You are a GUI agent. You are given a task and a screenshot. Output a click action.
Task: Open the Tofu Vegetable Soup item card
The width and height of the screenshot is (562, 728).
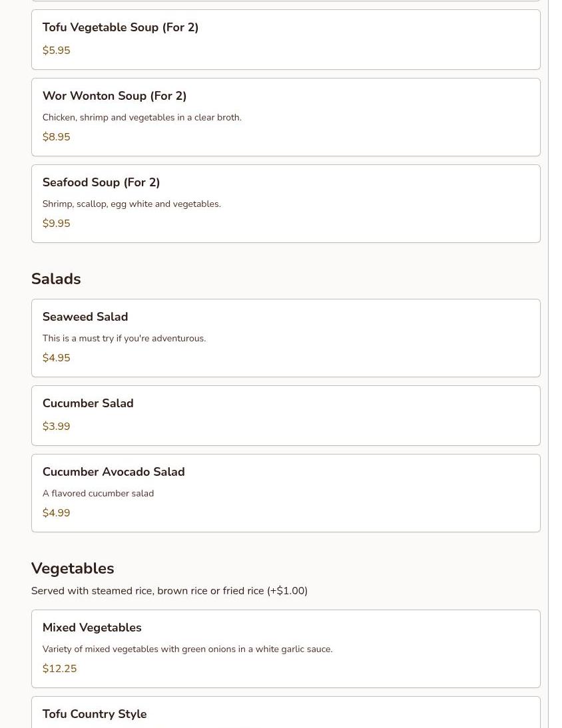(285, 39)
